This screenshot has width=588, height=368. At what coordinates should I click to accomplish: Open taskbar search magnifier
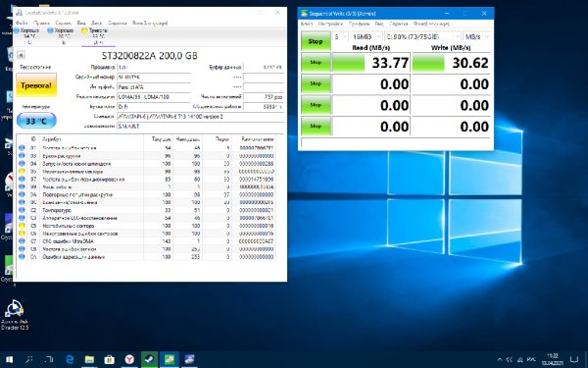pyautogui.click(x=28, y=359)
